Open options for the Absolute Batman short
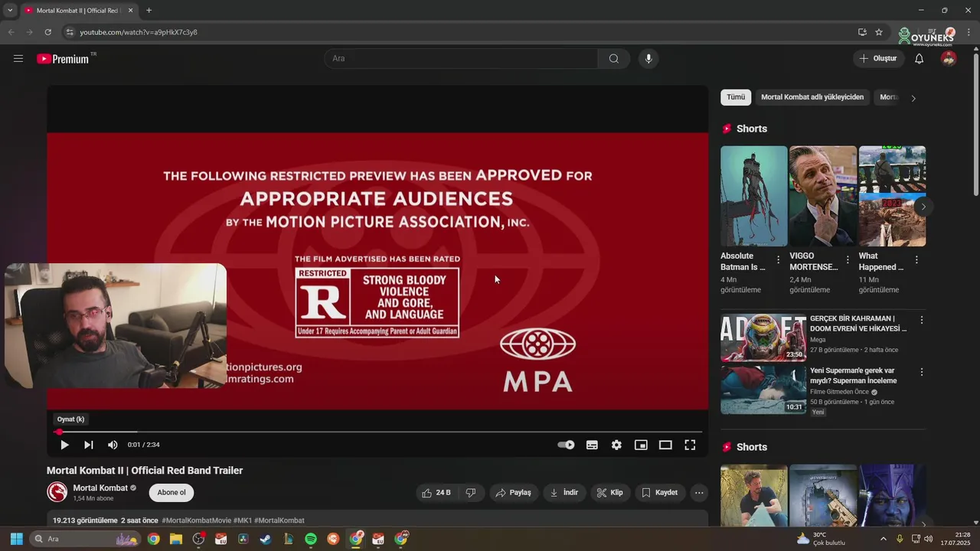This screenshot has height=551, width=980. point(779,260)
